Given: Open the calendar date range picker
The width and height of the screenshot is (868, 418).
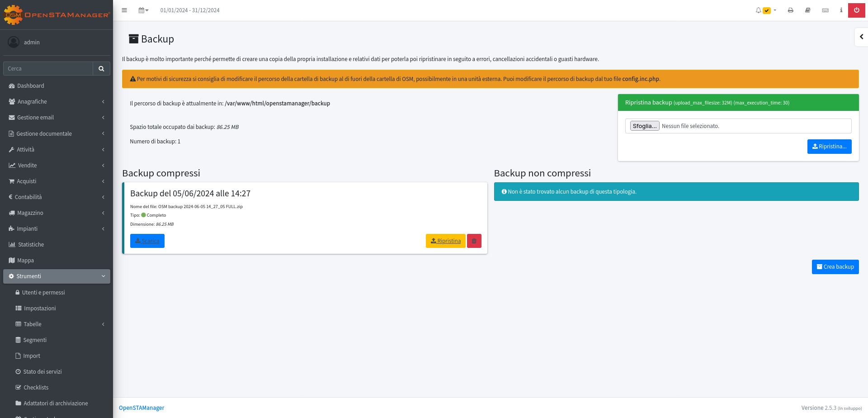Looking at the screenshot, I should coord(143,10).
